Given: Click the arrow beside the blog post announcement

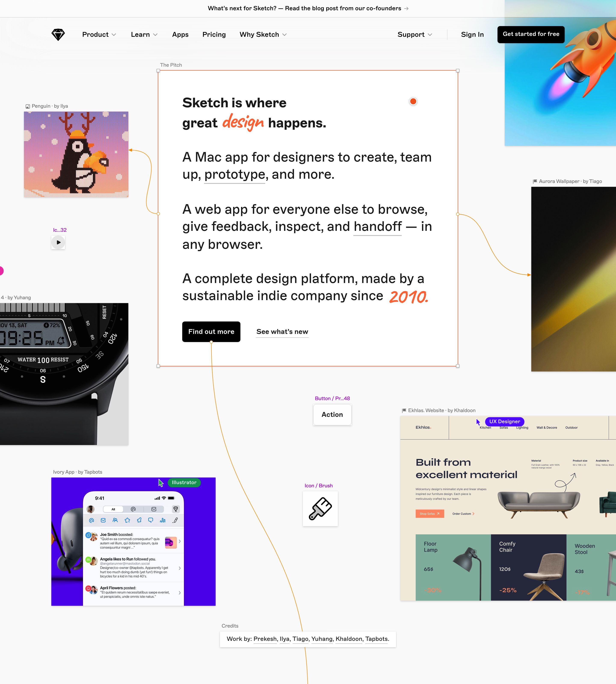Looking at the screenshot, I should click(x=406, y=9).
